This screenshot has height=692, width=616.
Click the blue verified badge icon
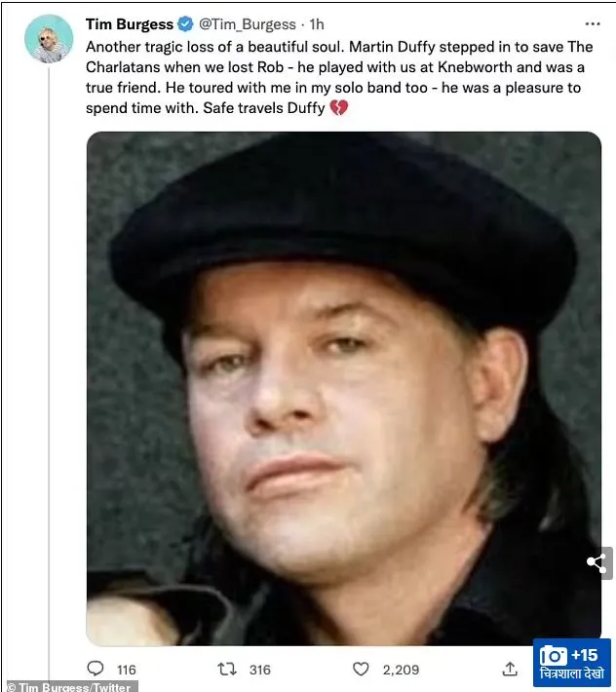click(x=185, y=24)
